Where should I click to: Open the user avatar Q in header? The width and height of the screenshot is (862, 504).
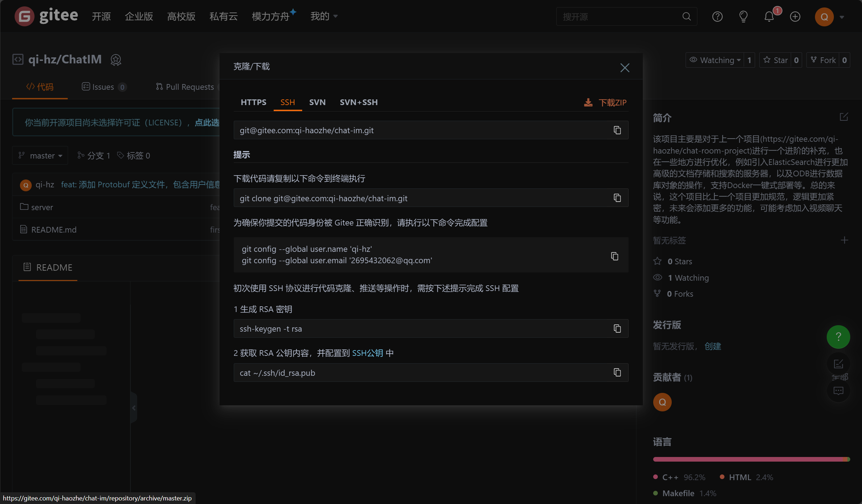(824, 17)
